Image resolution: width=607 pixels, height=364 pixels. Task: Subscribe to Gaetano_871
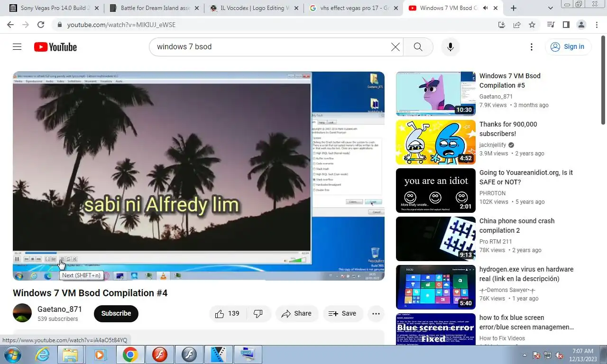[116, 313]
